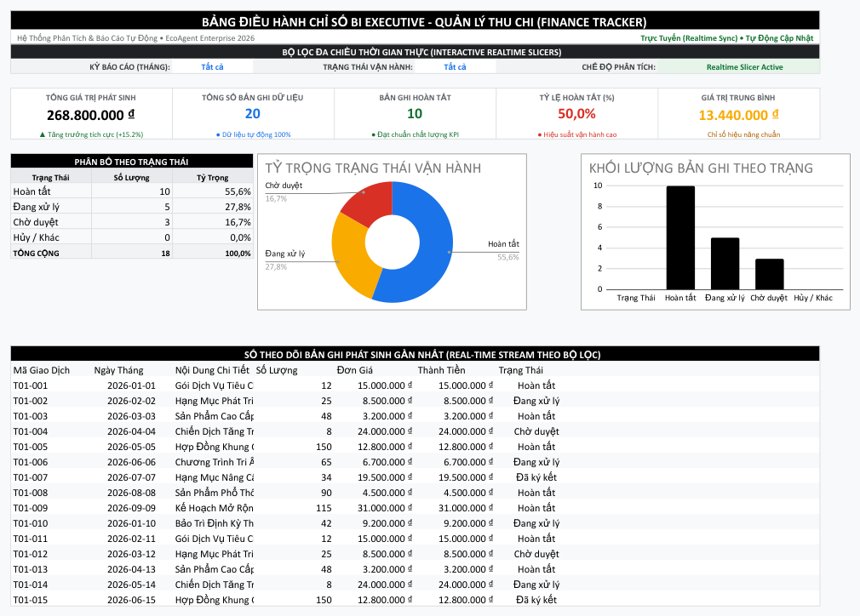Select the 'TỔNG CỘNG' total row label
The height and width of the screenshot is (616, 860).
click(51, 253)
